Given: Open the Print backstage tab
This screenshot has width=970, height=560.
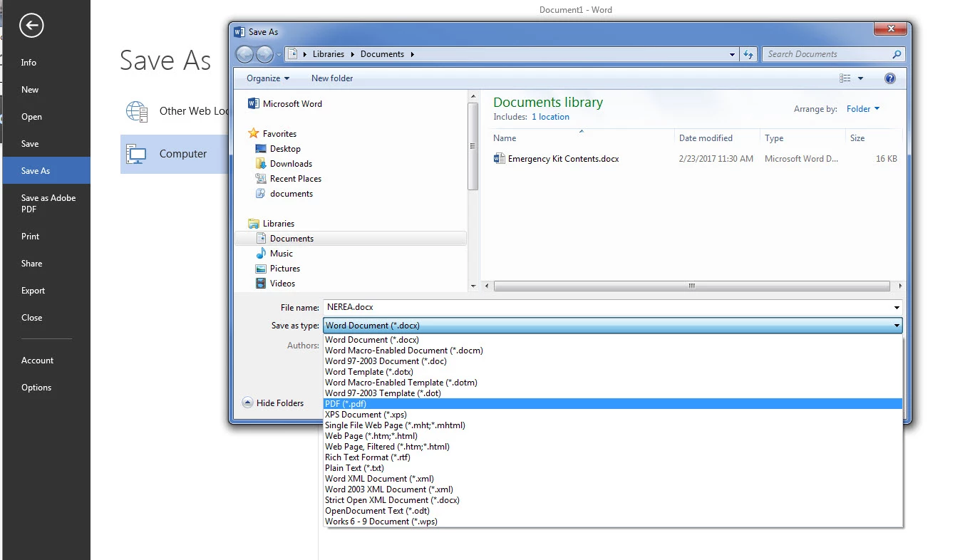Looking at the screenshot, I should point(46,237).
